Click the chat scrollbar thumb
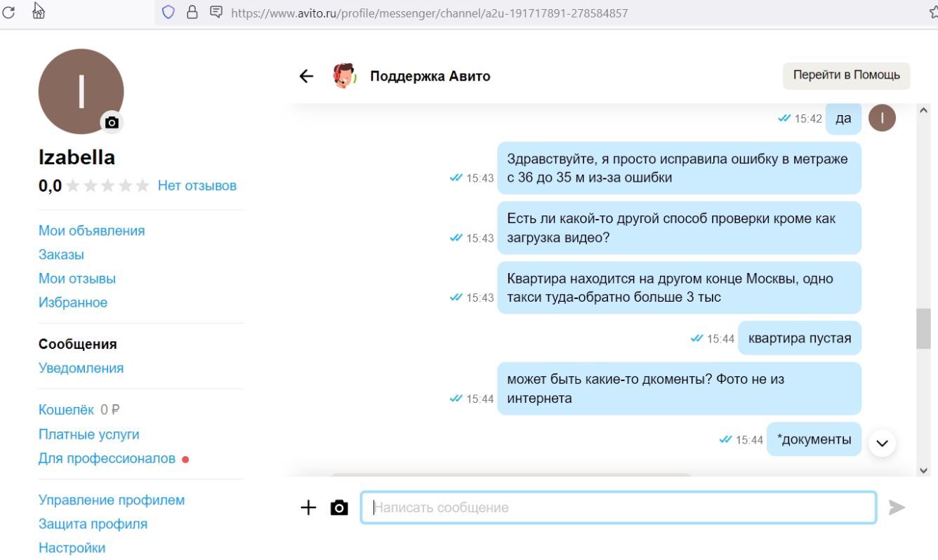Viewport: 938px width, 560px height. pos(923,328)
